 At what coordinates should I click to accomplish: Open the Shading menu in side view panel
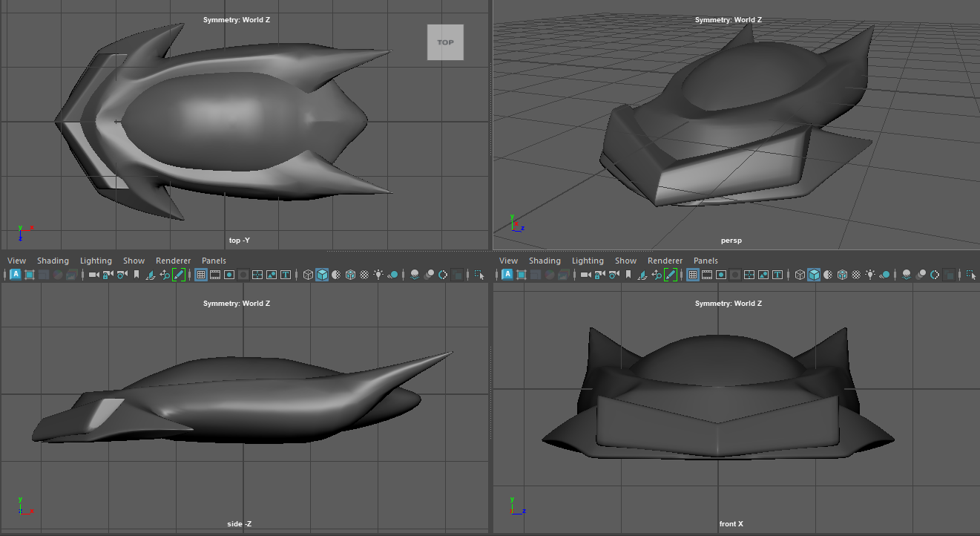click(x=53, y=261)
